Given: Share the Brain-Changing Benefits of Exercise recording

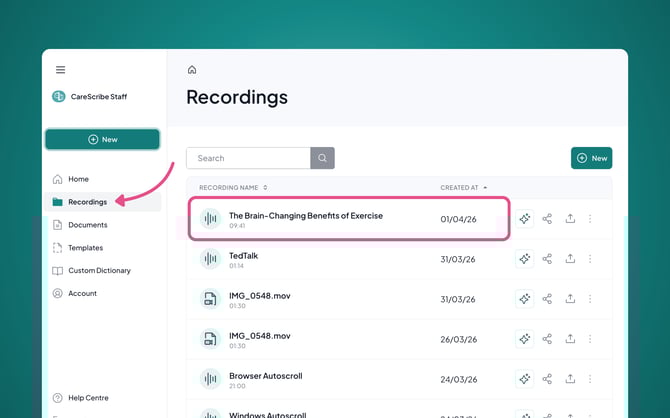Looking at the screenshot, I should click(547, 219).
